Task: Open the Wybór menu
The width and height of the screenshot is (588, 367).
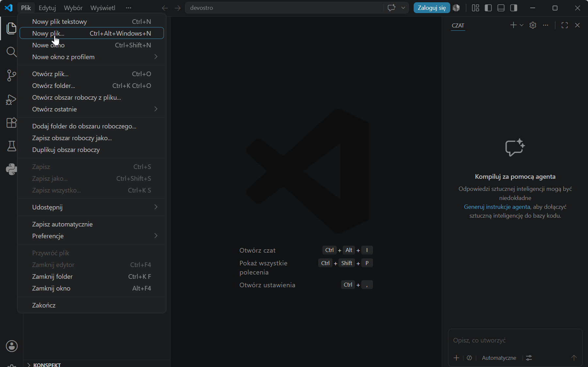Action: 73,8
